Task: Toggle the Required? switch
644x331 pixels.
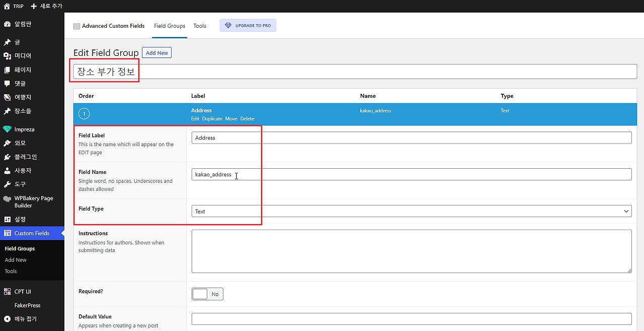Action: tap(207, 294)
